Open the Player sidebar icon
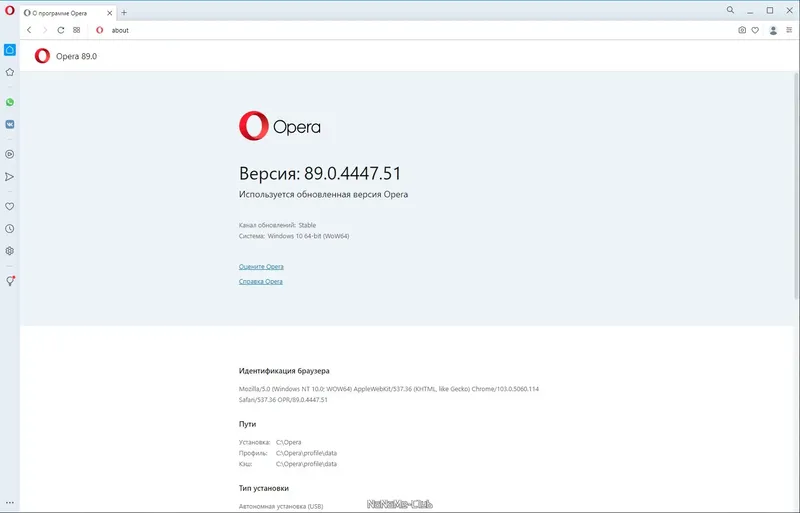 pyautogui.click(x=10, y=154)
